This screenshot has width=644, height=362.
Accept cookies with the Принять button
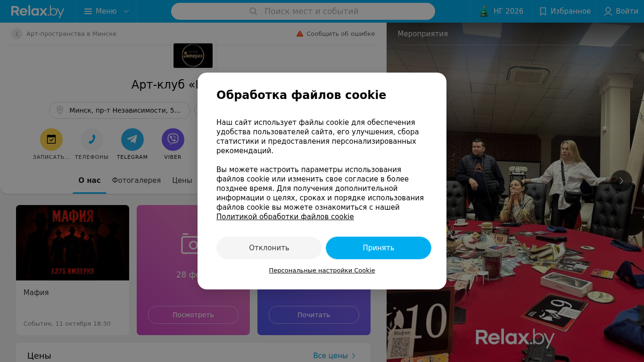[x=379, y=248]
